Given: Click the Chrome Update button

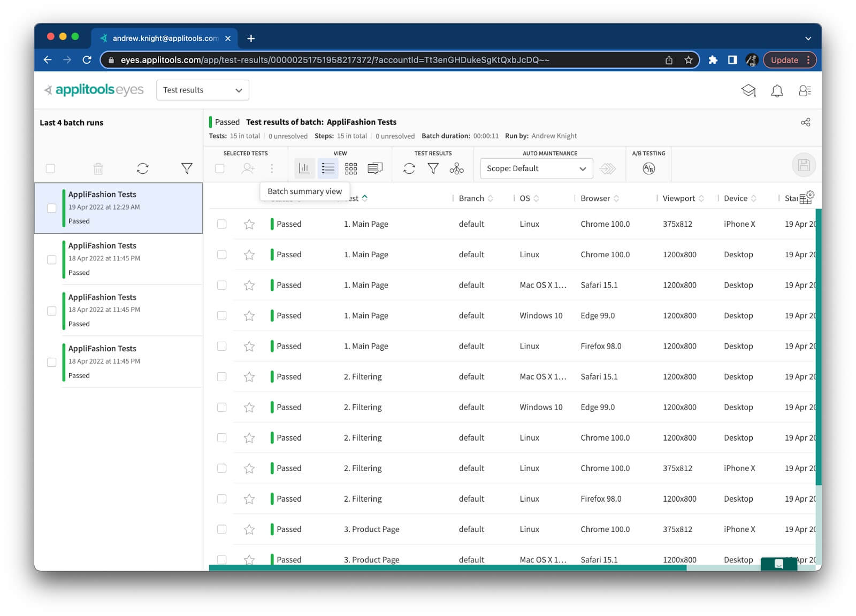Looking at the screenshot, I should tap(784, 60).
